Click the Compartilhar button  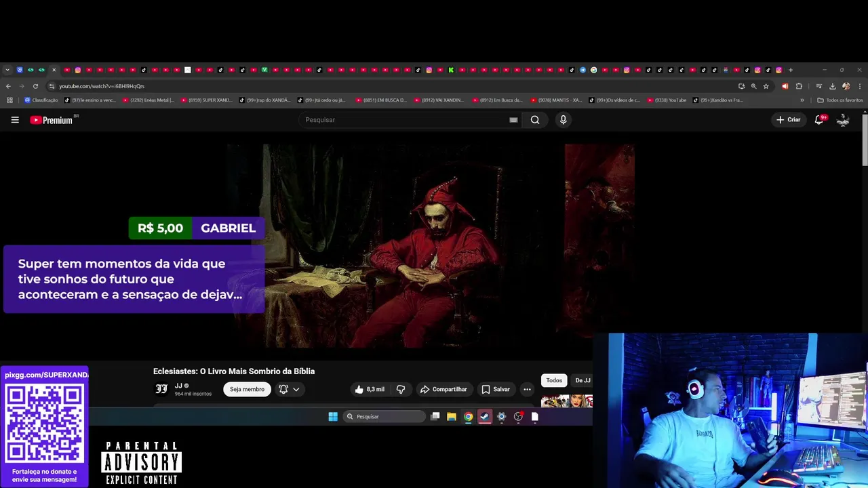[x=443, y=389]
